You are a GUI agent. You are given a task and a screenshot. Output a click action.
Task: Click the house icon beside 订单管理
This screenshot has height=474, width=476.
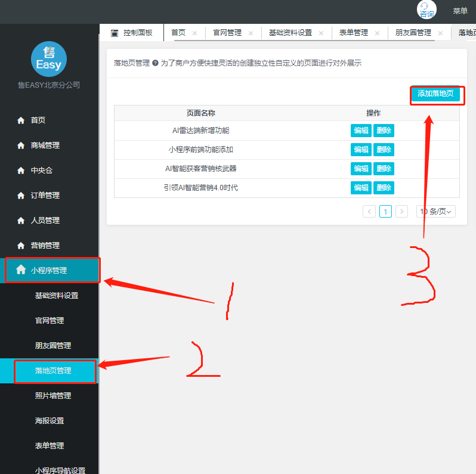[21, 196]
